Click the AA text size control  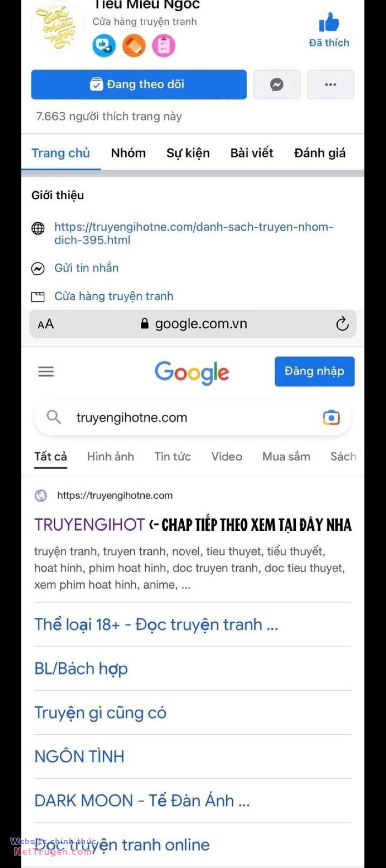(46, 324)
